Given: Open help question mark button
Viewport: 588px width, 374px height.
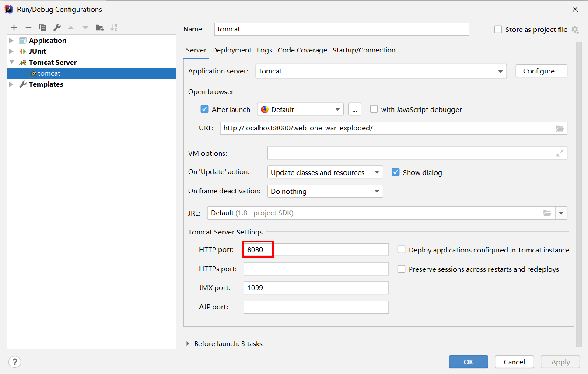Looking at the screenshot, I should click(x=14, y=362).
